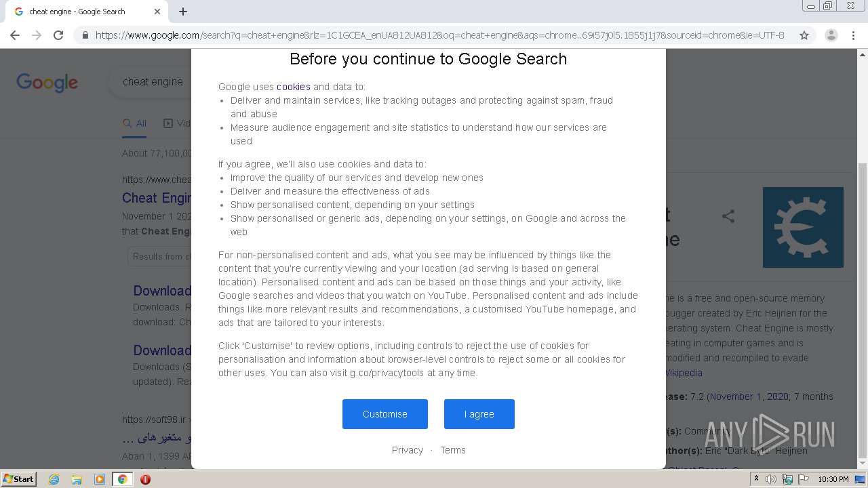This screenshot has width=868, height=488.
Task: Click the padlock site info icon
Action: [x=85, y=35]
